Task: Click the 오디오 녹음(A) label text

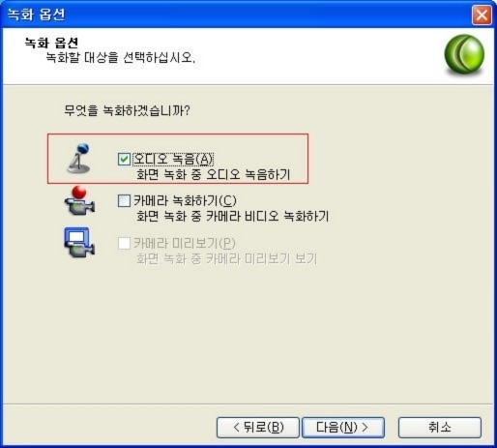Action: [173, 159]
